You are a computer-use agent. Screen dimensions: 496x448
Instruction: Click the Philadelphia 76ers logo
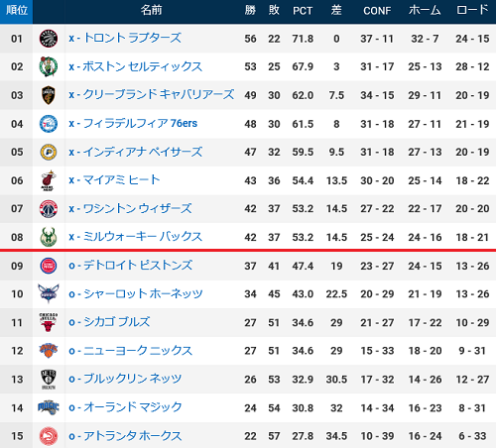click(x=49, y=124)
